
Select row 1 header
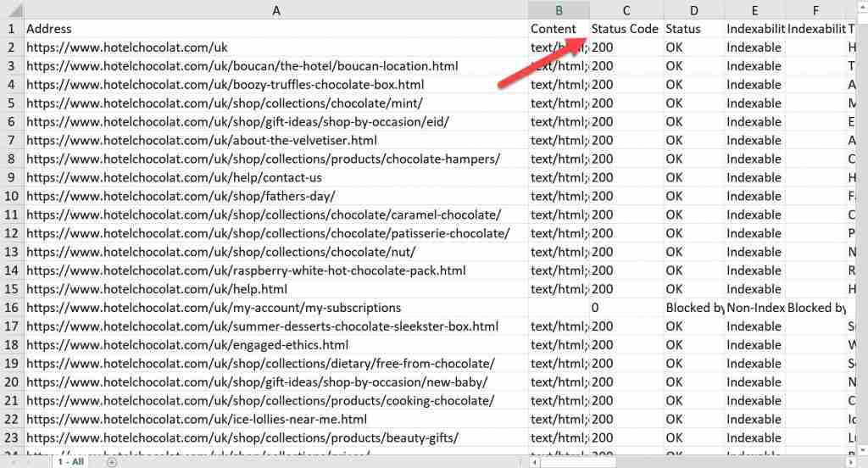tap(12, 29)
